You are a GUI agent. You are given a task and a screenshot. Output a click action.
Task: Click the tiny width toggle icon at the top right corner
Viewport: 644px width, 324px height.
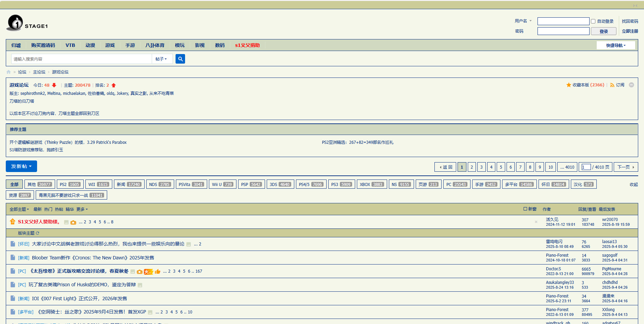[635, 5]
